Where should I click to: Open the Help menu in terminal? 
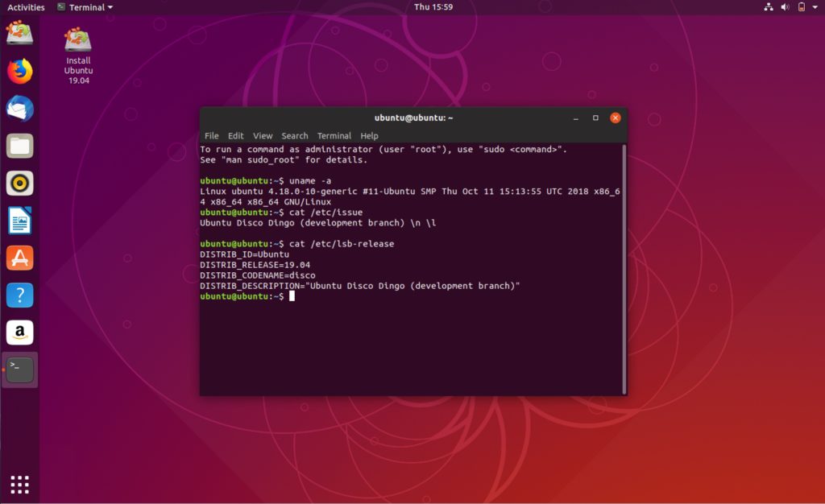[x=369, y=135]
